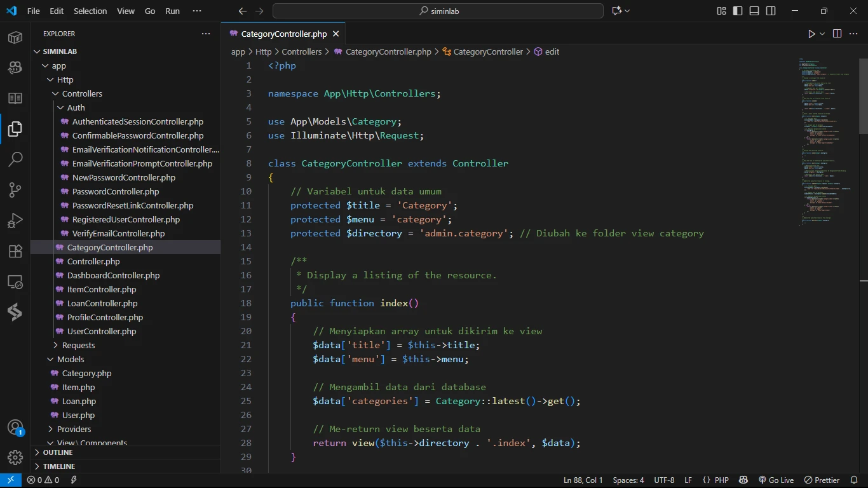Open the Extensions view
The height and width of the screenshot is (488, 868).
tap(15, 251)
